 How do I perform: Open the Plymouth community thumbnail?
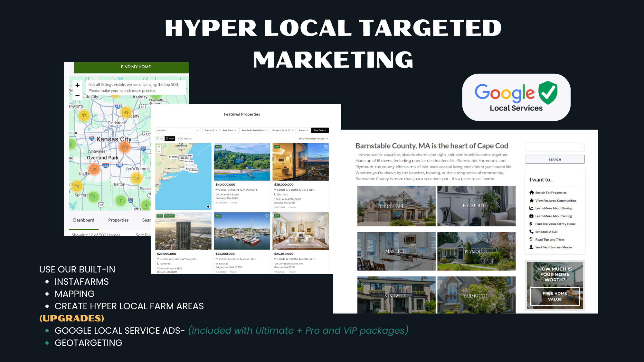pos(476,251)
